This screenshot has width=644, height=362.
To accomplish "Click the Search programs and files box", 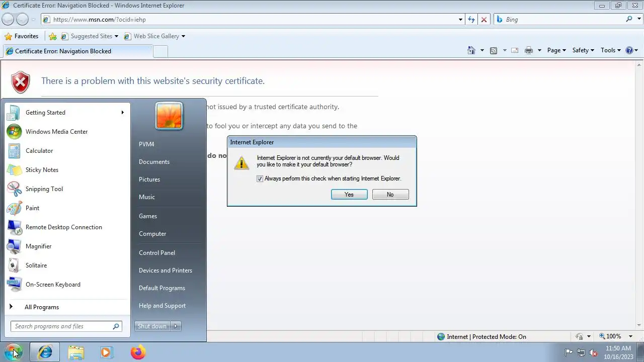I will (x=66, y=326).
